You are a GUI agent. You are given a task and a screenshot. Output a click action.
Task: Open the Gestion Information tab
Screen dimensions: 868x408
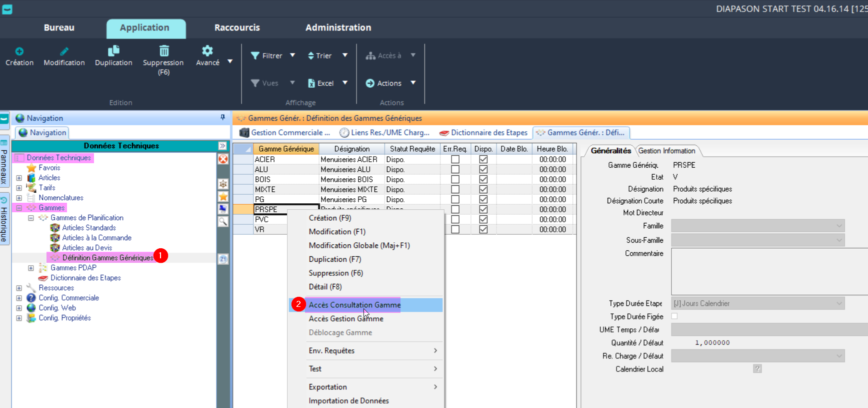click(x=666, y=151)
